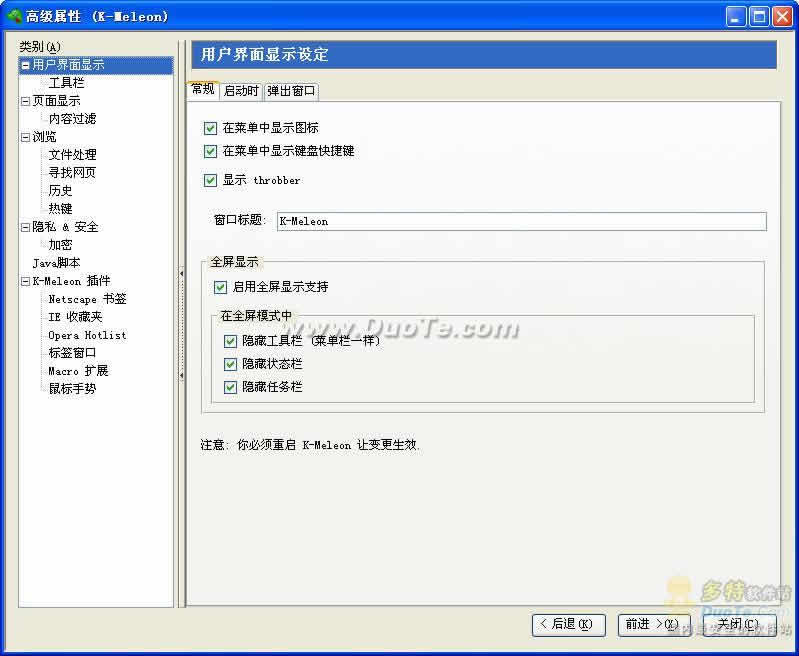The height and width of the screenshot is (656, 799).
Task: Click the K-Meleon title bar app icon
Action: click(x=13, y=16)
